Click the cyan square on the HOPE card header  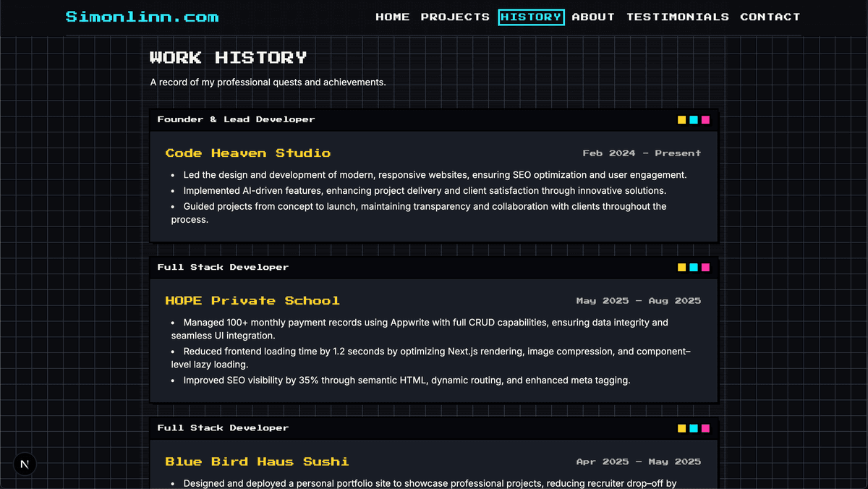coord(694,267)
